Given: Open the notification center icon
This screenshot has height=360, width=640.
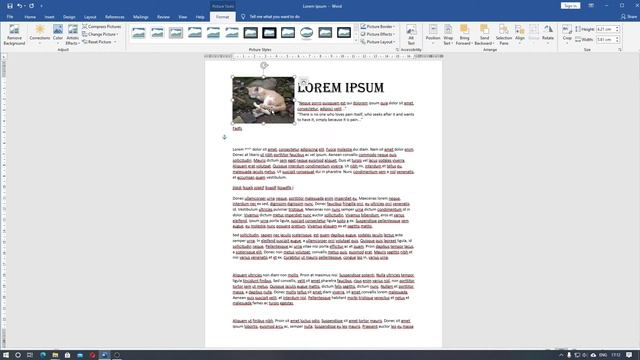Looking at the screenshot, I should click(x=629, y=355).
